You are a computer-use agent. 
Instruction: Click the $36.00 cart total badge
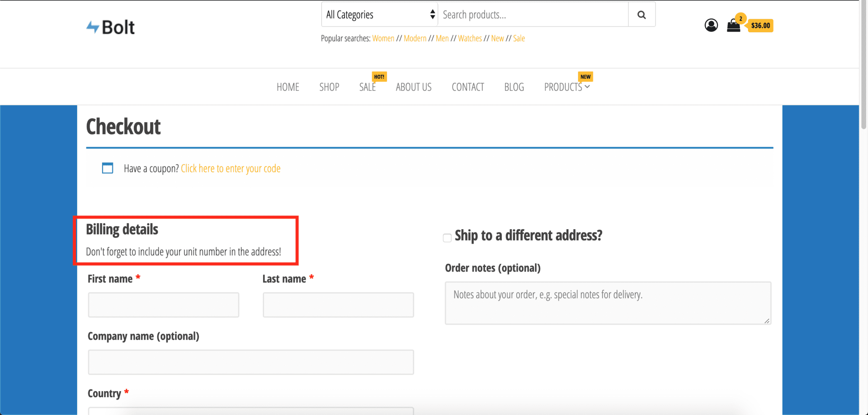point(761,25)
